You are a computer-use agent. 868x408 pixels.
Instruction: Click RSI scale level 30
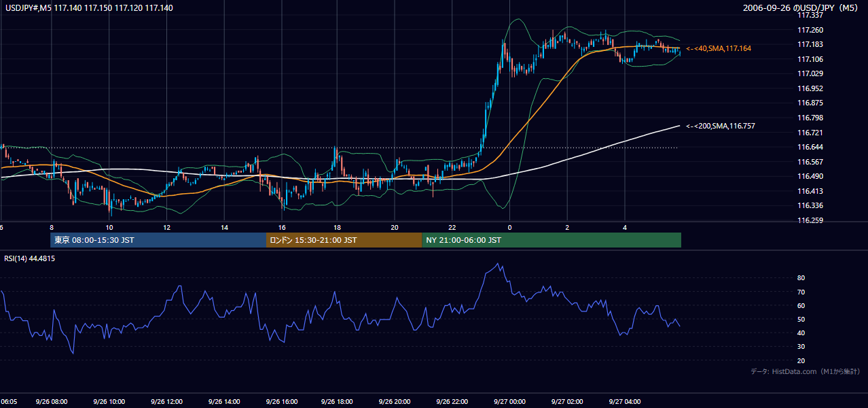tap(801, 347)
